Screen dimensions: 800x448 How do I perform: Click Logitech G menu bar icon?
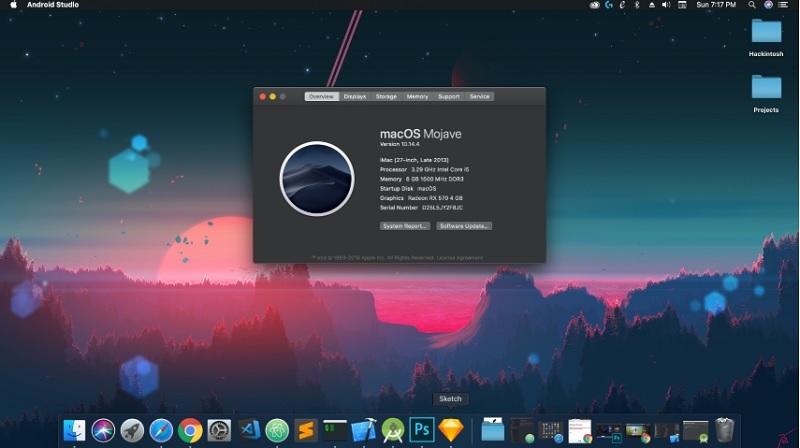[609, 5]
